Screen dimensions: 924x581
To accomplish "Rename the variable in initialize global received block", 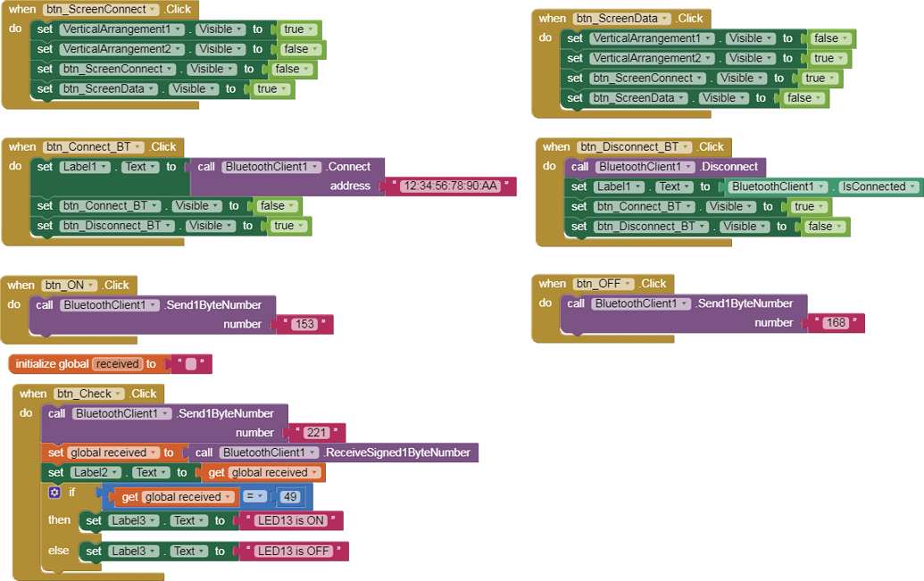I will point(117,364).
